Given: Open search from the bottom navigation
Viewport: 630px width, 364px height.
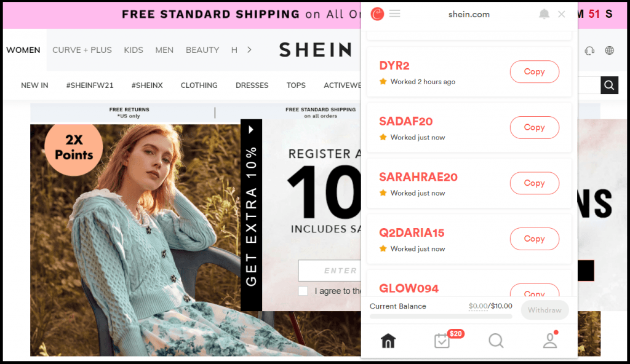Looking at the screenshot, I should click(x=496, y=340).
